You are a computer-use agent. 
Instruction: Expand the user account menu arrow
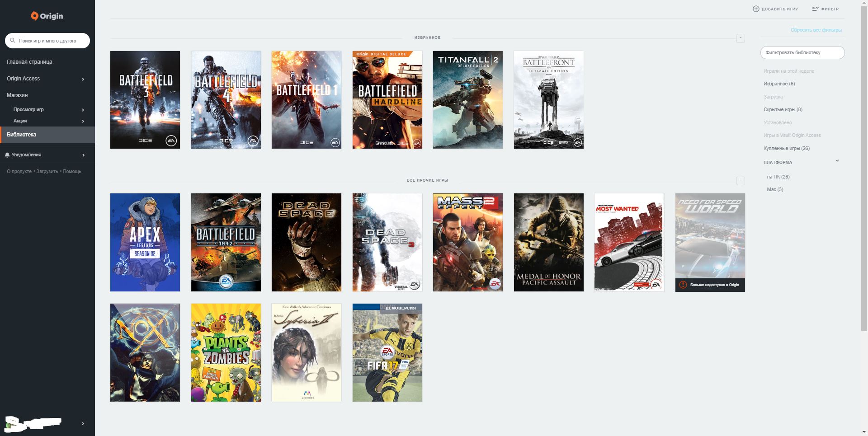83,423
